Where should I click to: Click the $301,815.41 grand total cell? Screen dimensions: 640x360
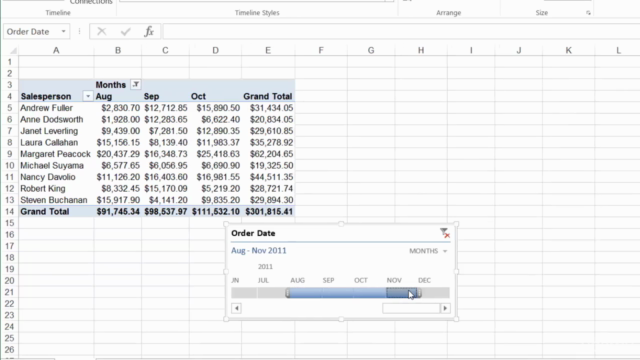point(269,211)
